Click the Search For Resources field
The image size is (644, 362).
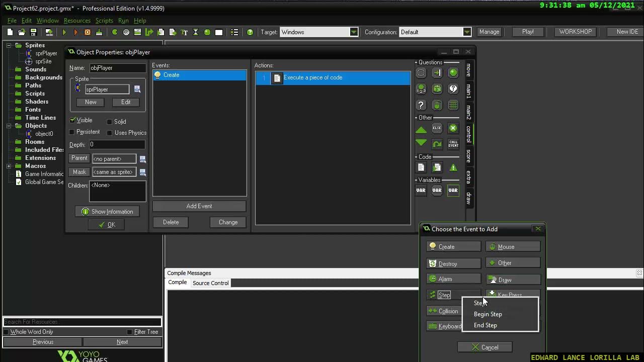click(82, 322)
